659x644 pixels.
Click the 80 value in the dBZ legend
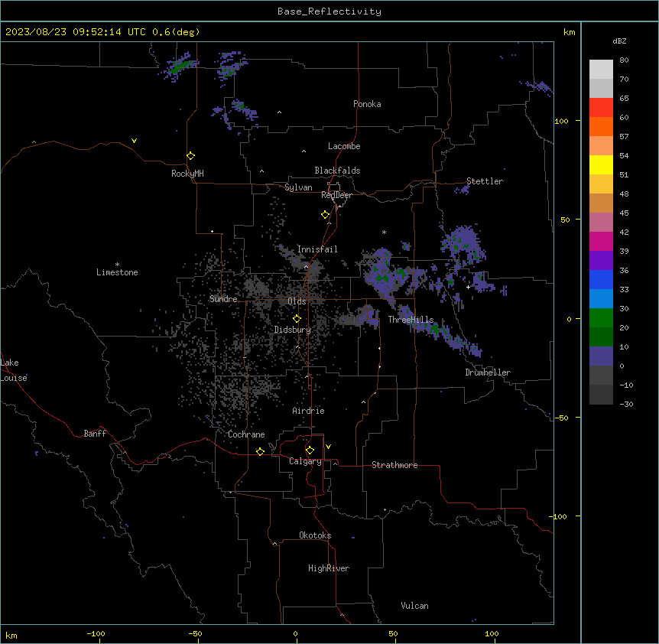[x=624, y=60]
